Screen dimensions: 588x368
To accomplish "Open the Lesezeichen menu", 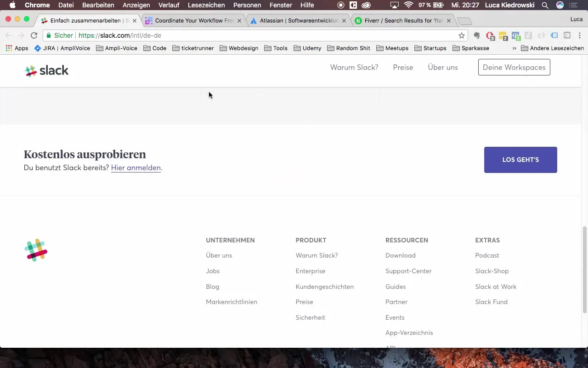I will tap(206, 5).
